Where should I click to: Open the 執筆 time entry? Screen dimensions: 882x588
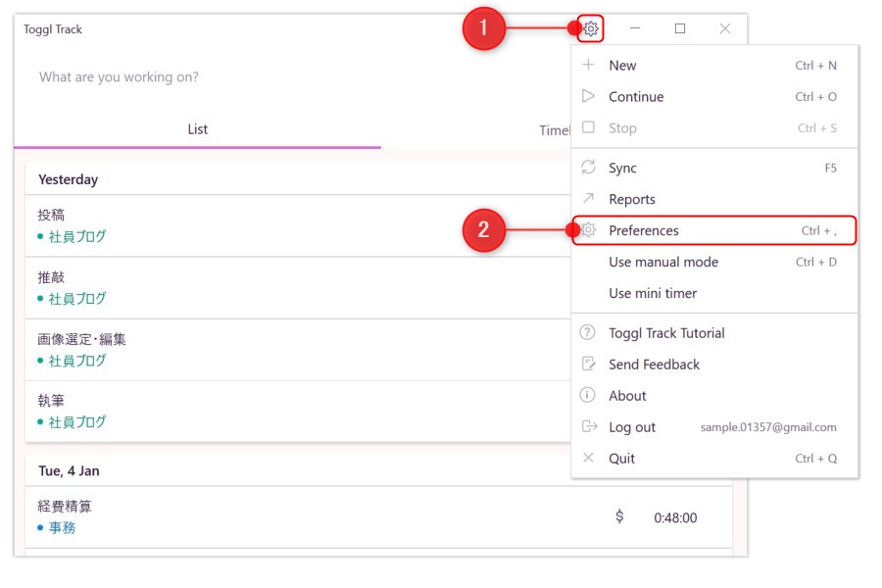coord(298,412)
